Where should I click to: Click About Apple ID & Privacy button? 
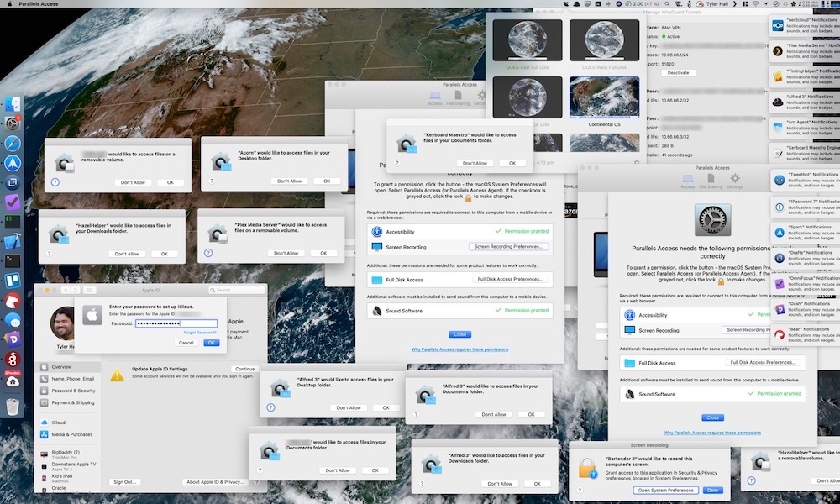pos(215,482)
